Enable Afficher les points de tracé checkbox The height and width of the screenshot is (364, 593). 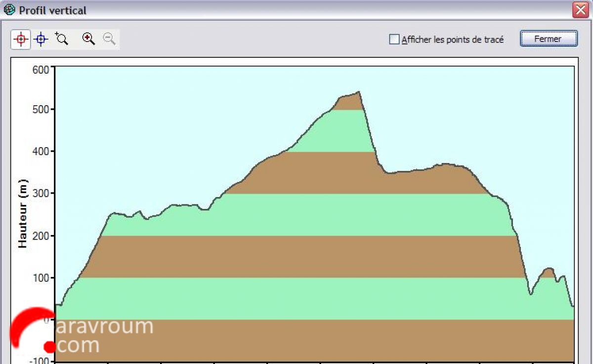tap(394, 40)
